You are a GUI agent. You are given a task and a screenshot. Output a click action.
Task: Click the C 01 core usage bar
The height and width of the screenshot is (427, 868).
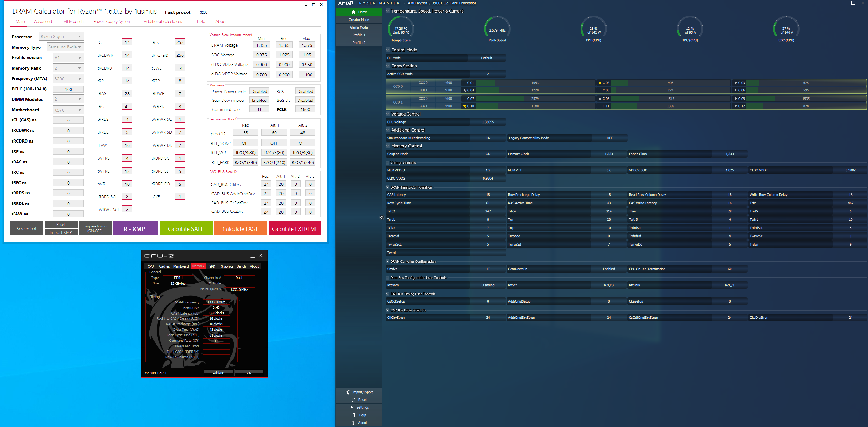[x=535, y=83]
